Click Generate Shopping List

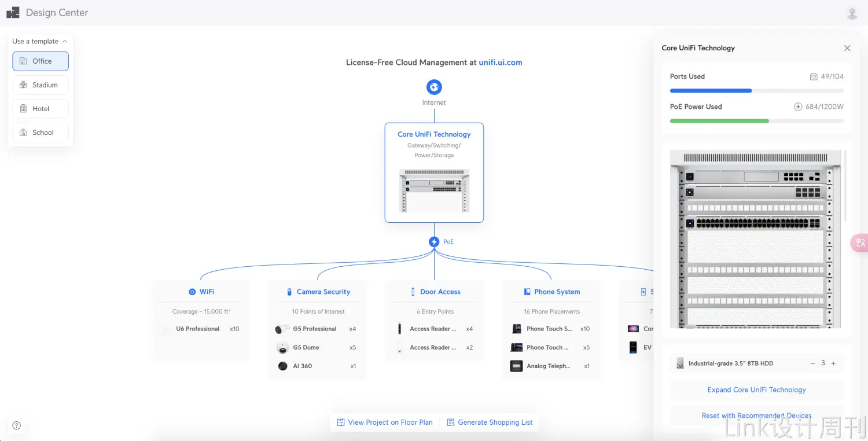(490, 422)
